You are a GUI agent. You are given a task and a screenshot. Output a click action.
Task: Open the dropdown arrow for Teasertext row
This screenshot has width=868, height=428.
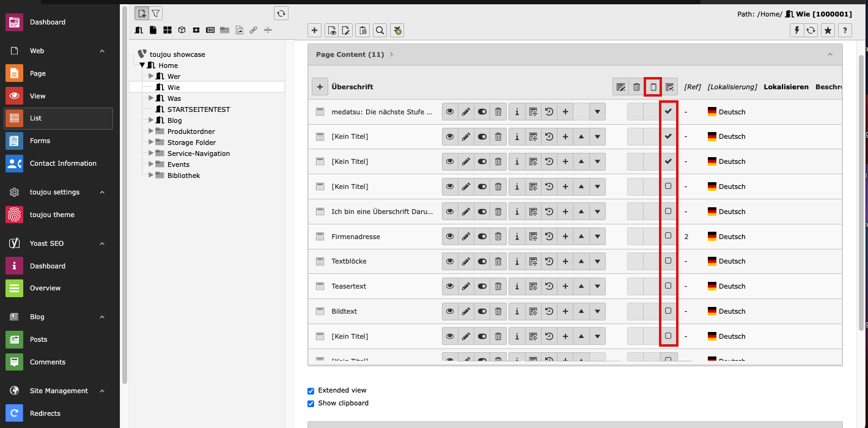[x=597, y=286]
